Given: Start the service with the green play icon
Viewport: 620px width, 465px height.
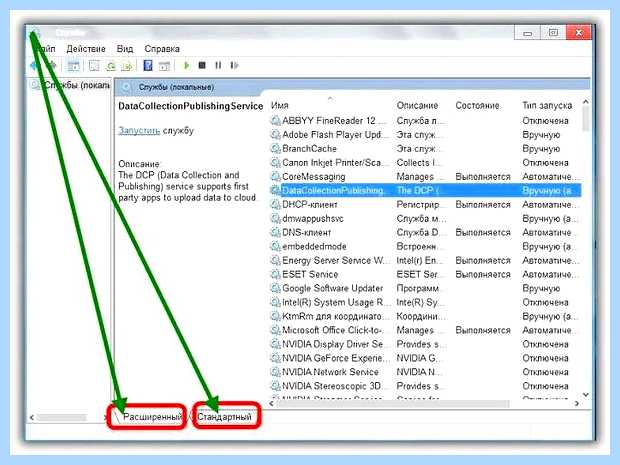Looking at the screenshot, I should (186, 65).
